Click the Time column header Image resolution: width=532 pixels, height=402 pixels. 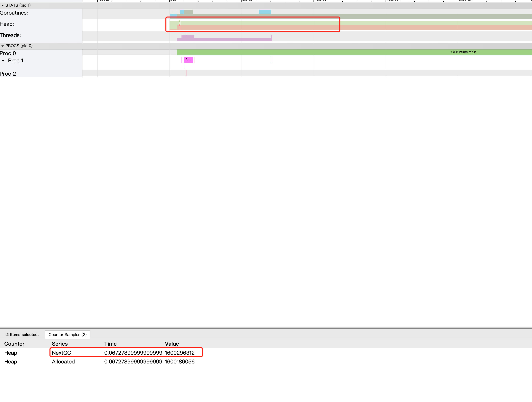pos(110,344)
